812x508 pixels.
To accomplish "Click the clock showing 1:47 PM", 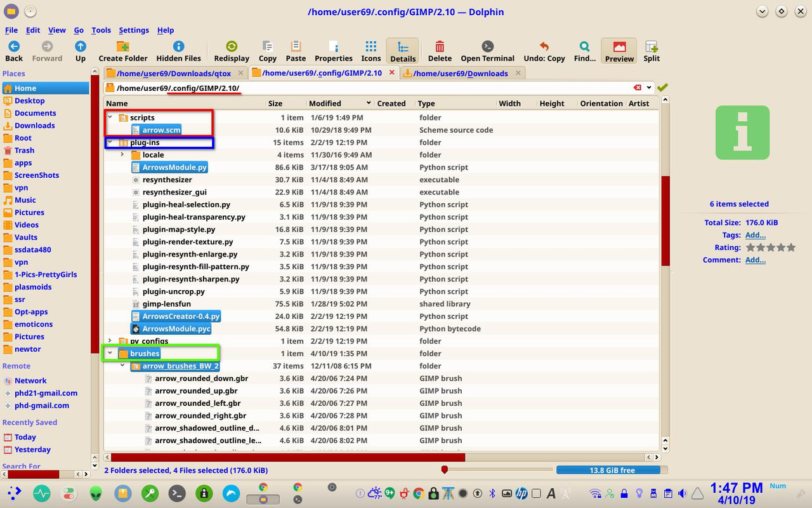I will 736,488.
